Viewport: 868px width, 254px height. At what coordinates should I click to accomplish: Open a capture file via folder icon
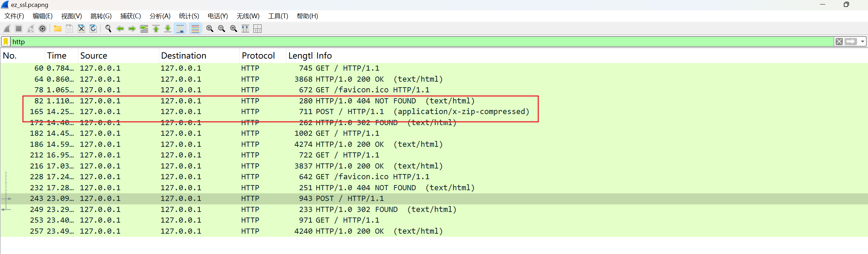(57, 29)
